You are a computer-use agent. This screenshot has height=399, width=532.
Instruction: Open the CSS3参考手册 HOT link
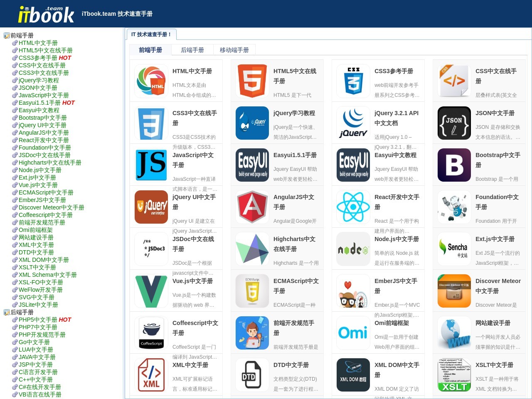(39, 58)
